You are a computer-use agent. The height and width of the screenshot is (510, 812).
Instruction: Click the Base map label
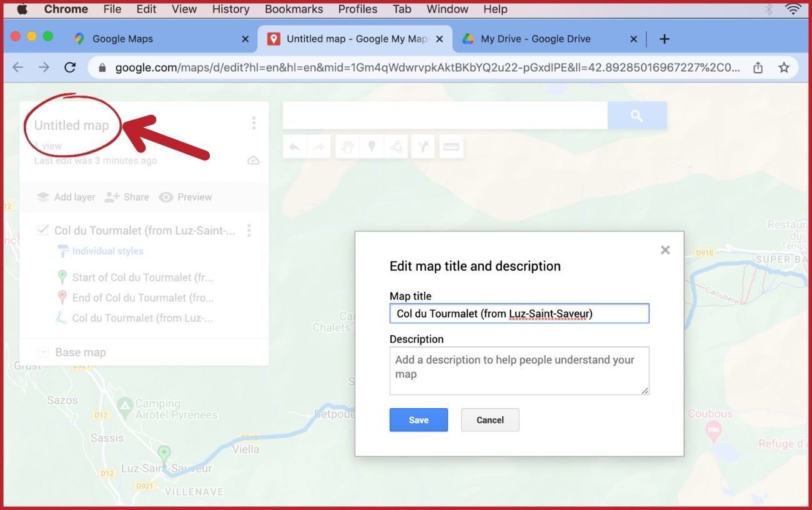[81, 352]
